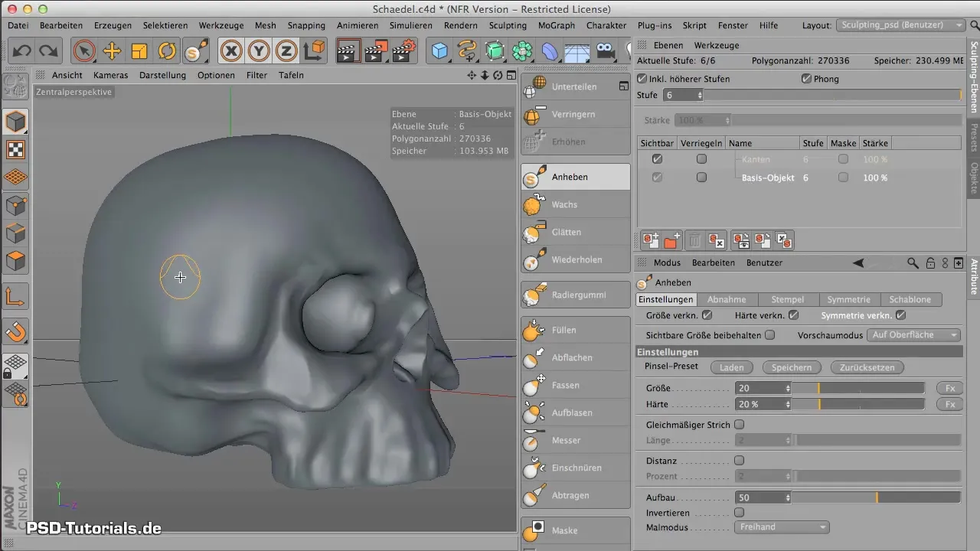Toggle the X axis lock
The width and height of the screenshot is (980, 551).
pos(232,51)
